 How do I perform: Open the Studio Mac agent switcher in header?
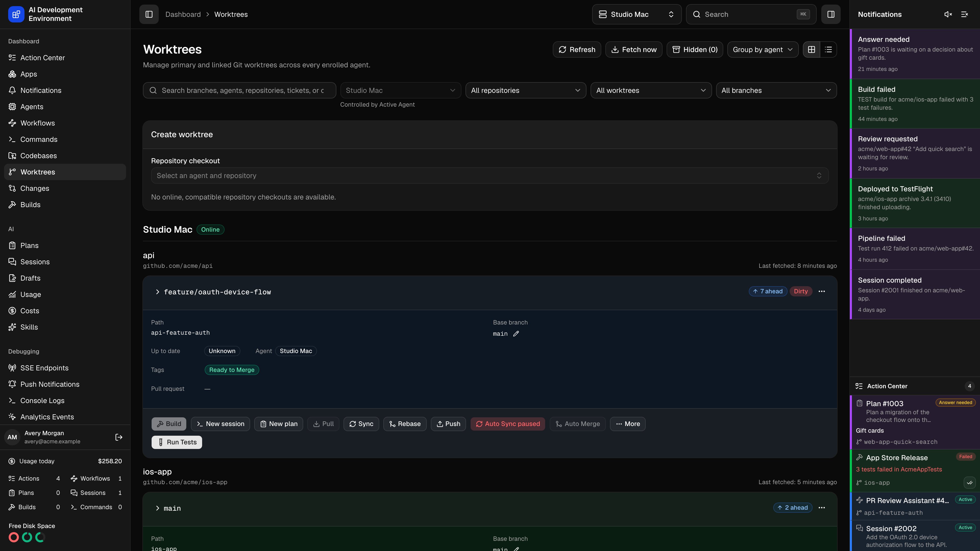(636, 15)
